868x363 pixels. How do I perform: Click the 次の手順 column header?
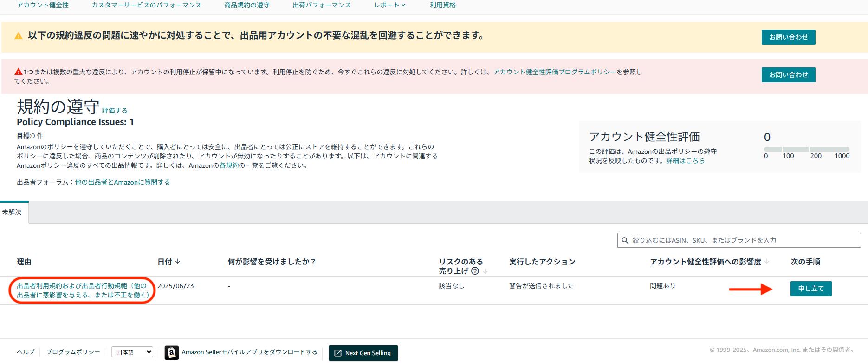pyautogui.click(x=805, y=262)
